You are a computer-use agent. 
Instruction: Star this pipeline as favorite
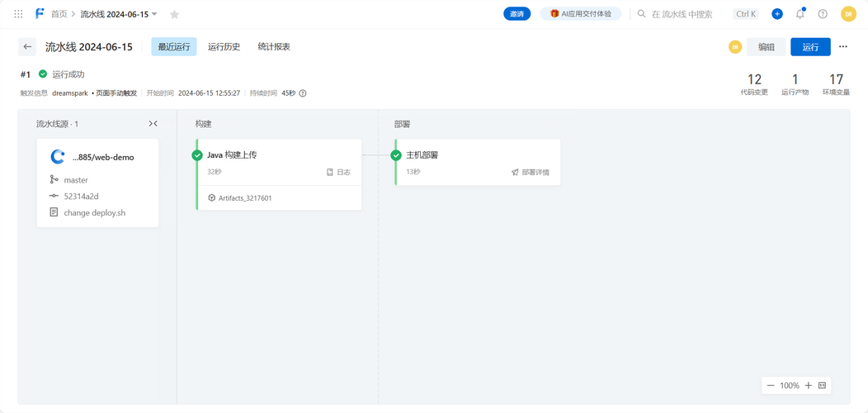pos(174,14)
